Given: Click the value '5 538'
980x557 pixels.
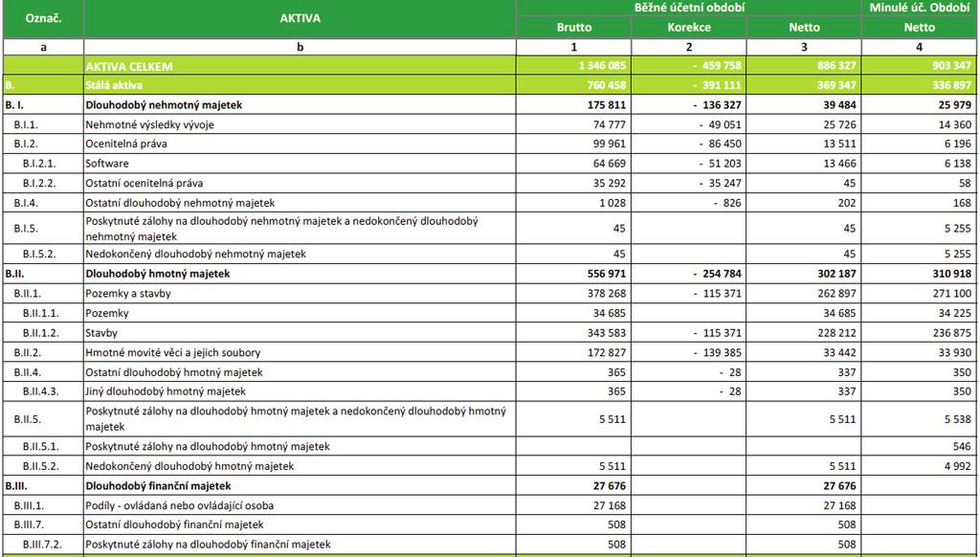Looking at the screenshot, I should click(x=958, y=419).
